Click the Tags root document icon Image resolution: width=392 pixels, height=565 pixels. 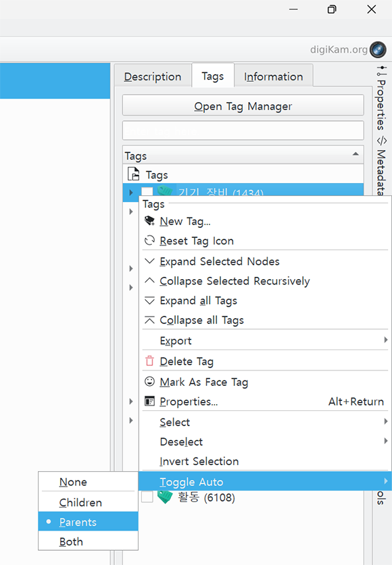[x=133, y=174]
